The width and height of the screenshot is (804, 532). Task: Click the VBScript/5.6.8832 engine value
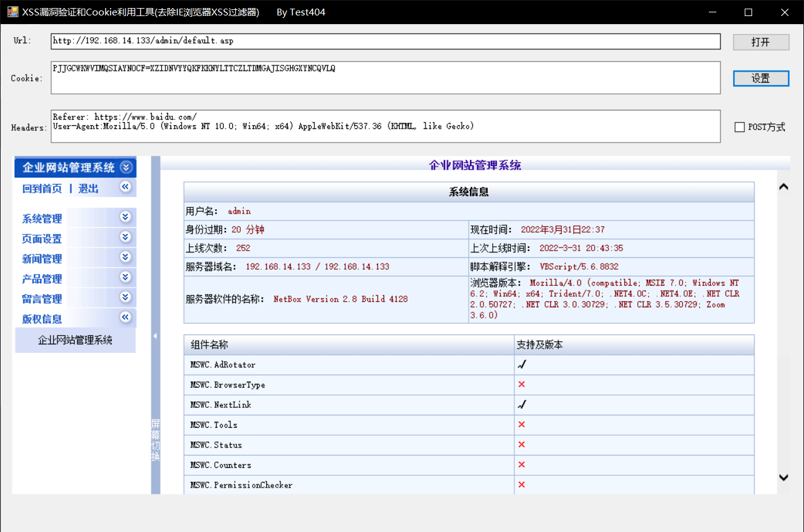[579, 267]
